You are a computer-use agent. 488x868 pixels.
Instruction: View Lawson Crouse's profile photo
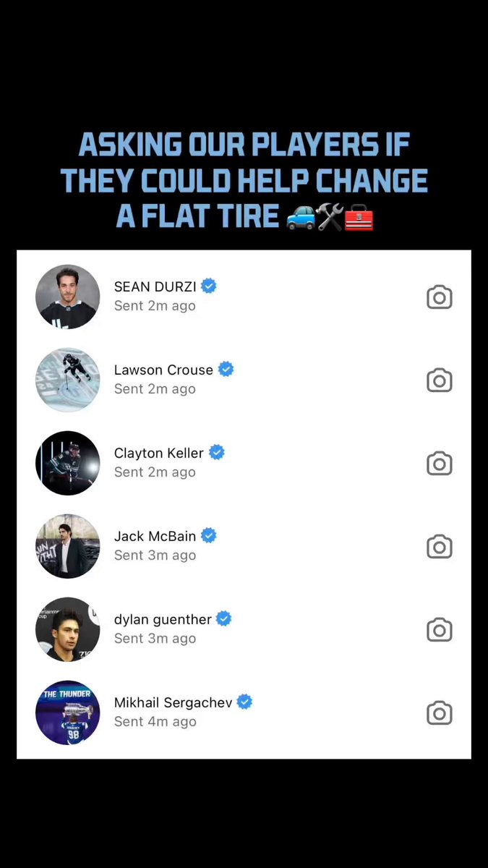point(68,380)
